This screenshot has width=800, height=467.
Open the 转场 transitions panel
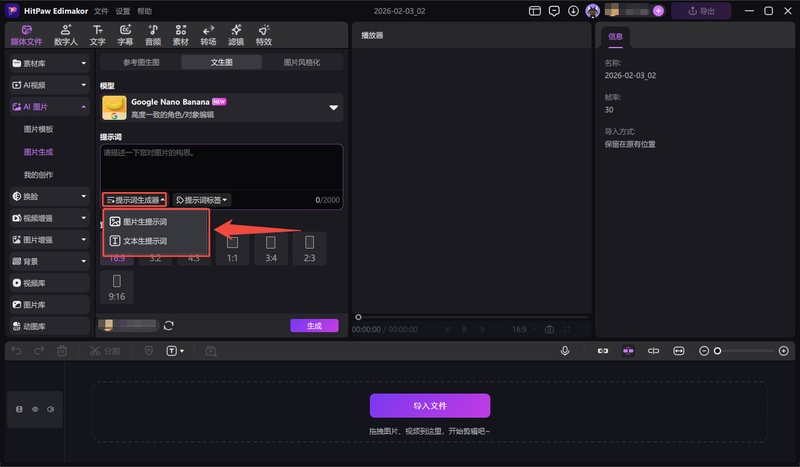[x=208, y=36]
